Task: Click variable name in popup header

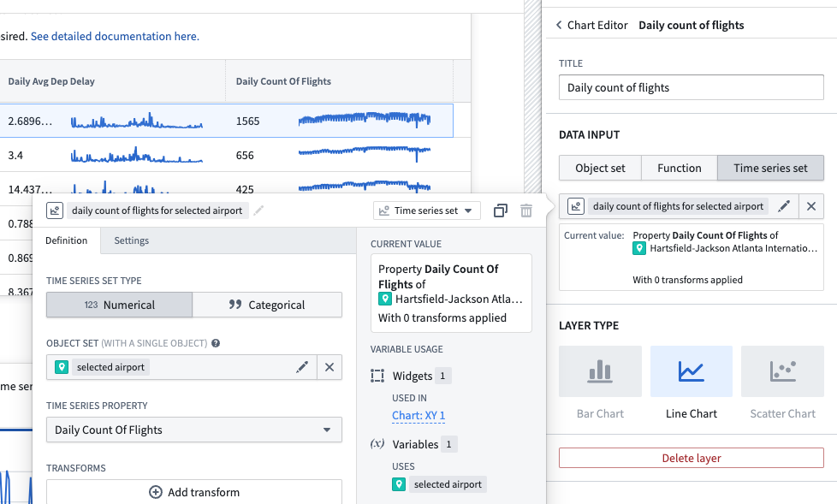Action: 157,210
